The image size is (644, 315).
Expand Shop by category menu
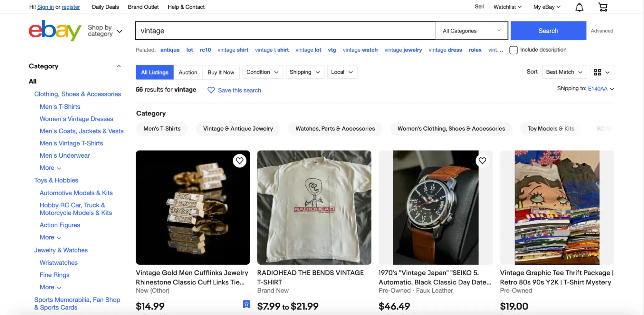[x=105, y=31]
